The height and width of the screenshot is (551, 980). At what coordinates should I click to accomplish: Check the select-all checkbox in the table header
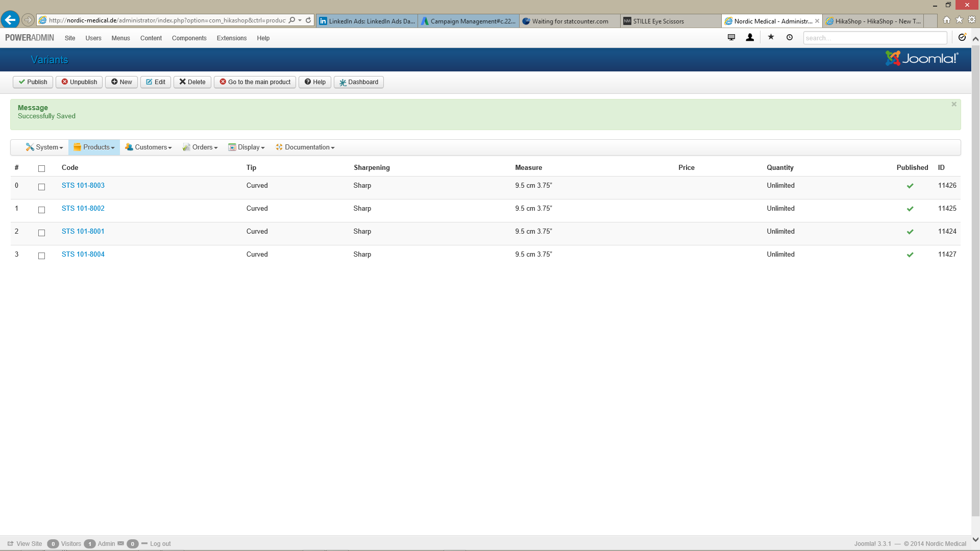tap(42, 168)
